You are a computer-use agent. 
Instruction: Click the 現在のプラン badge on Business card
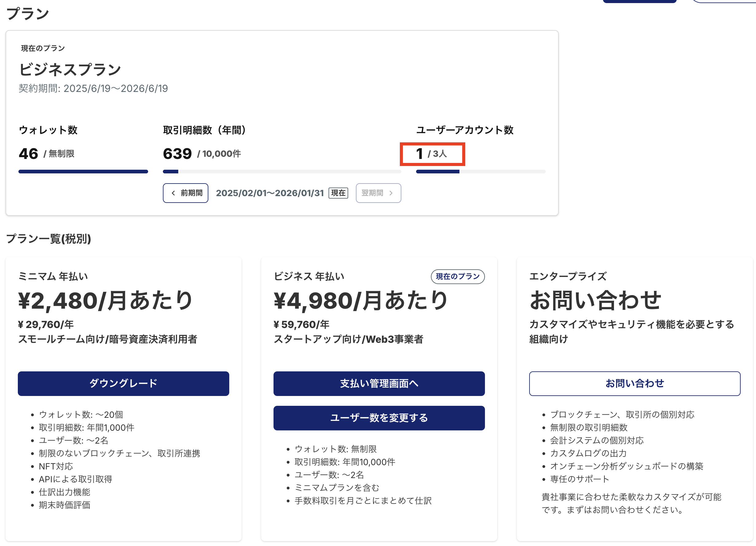point(457,276)
